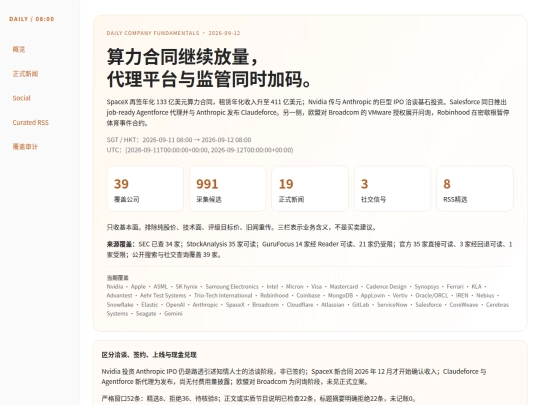Select KLA in the coverage list

point(476,287)
